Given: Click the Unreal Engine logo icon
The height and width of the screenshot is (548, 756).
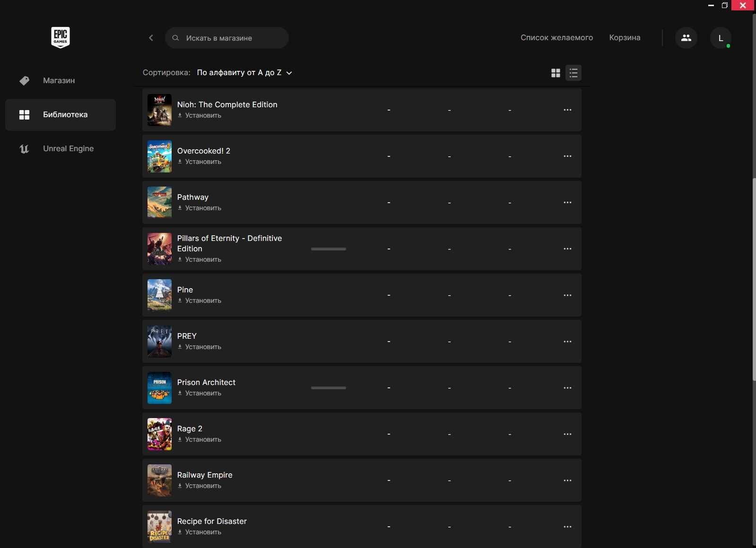Looking at the screenshot, I should [24, 149].
